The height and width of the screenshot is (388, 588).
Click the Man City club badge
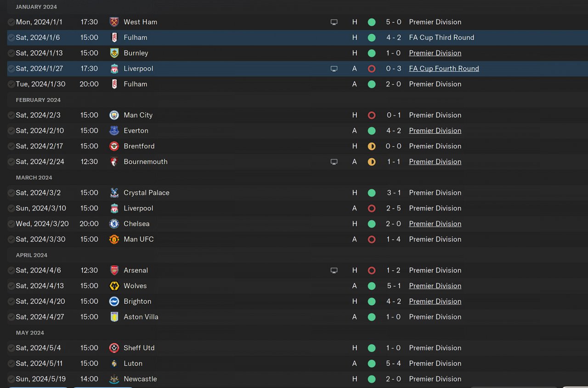click(x=114, y=115)
